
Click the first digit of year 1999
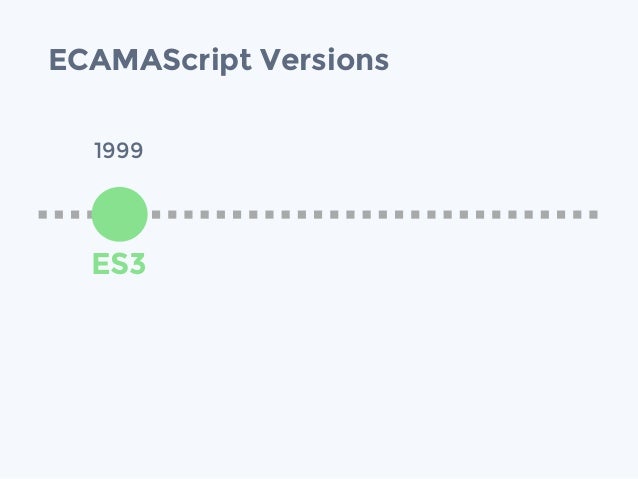click(98, 151)
